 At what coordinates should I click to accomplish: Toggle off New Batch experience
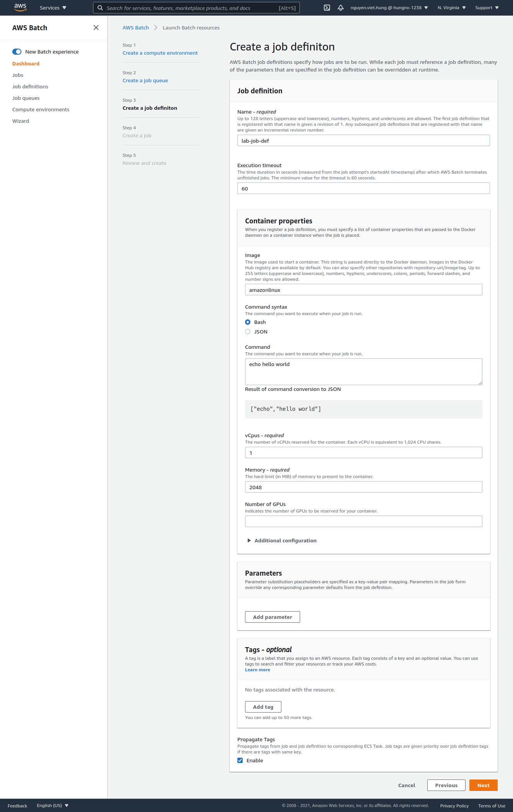[16, 51]
